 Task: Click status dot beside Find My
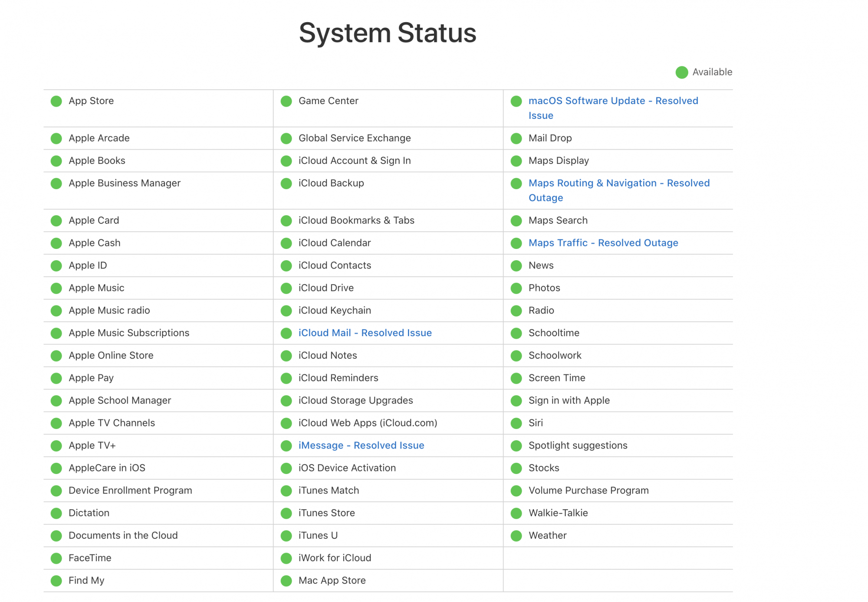tap(56, 581)
